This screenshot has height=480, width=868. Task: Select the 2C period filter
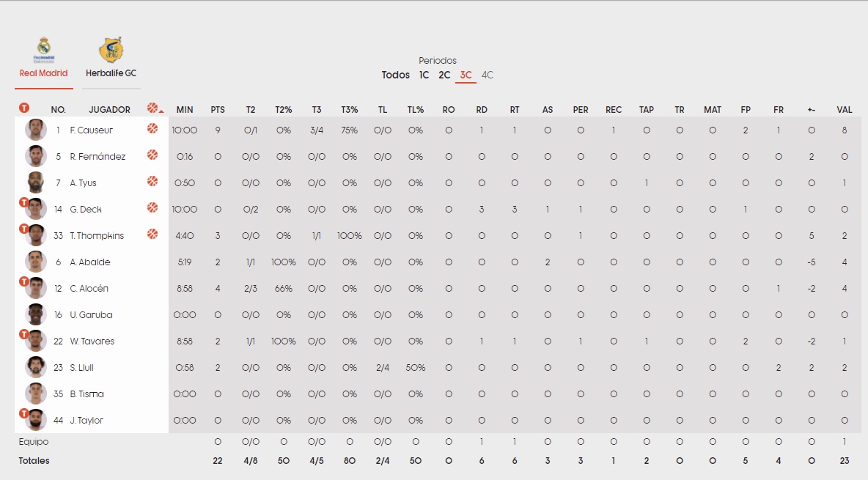pyautogui.click(x=444, y=75)
